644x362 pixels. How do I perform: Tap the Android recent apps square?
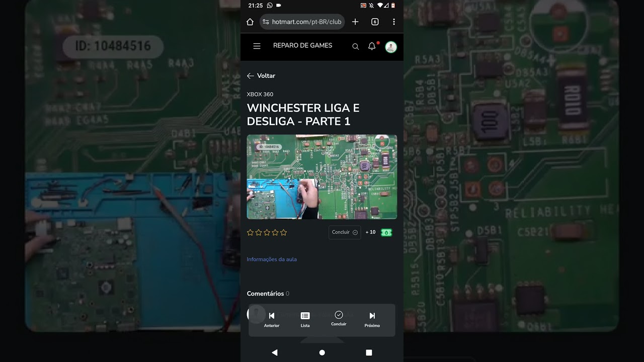click(x=369, y=352)
